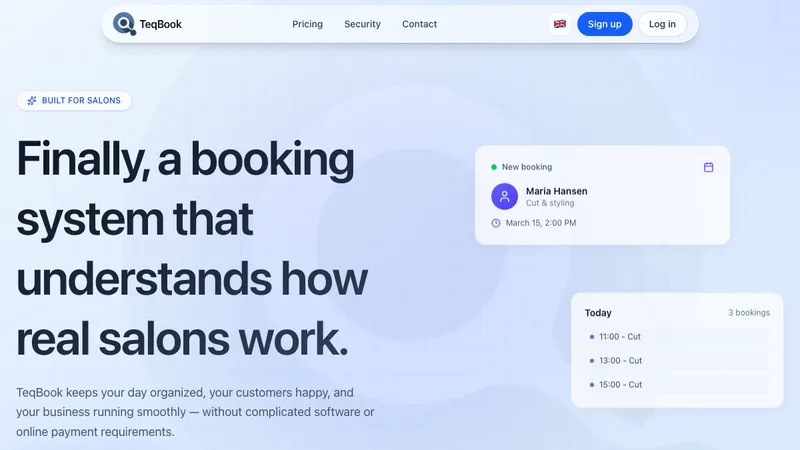Click the sparkle icon in Built for Salons badge
800x450 pixels.
(32, 101)
